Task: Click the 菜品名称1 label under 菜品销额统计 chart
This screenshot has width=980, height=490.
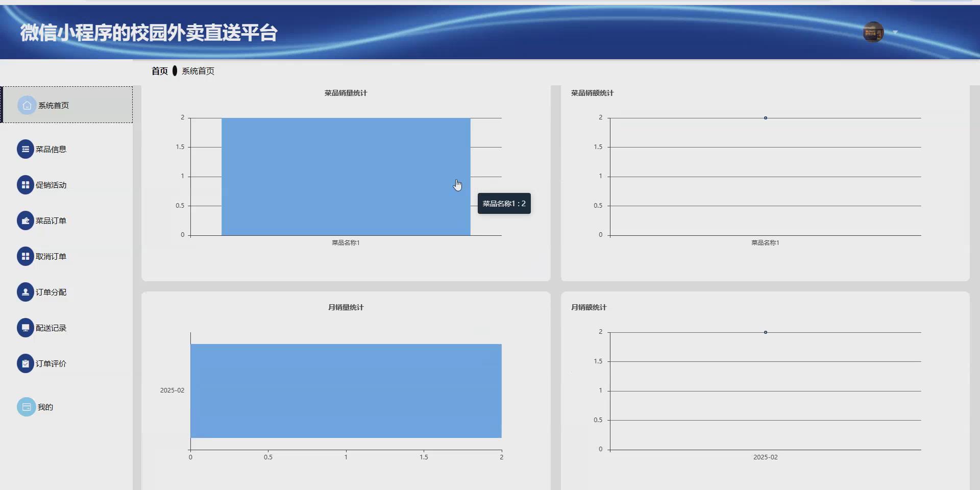Action: (x=765, y=243)
